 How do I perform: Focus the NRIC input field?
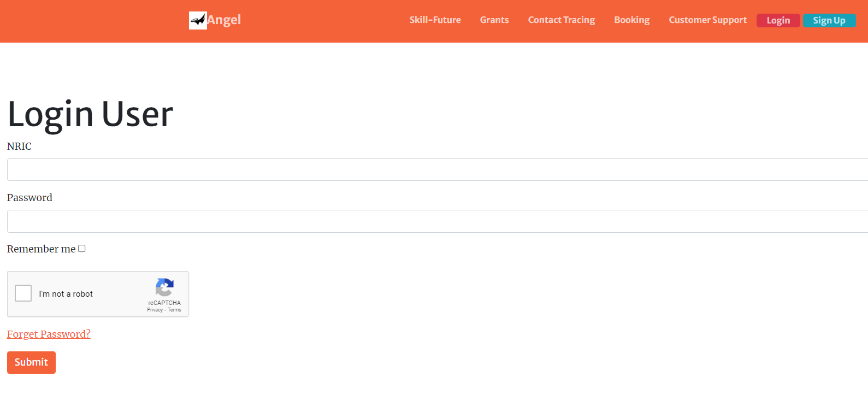437,169
